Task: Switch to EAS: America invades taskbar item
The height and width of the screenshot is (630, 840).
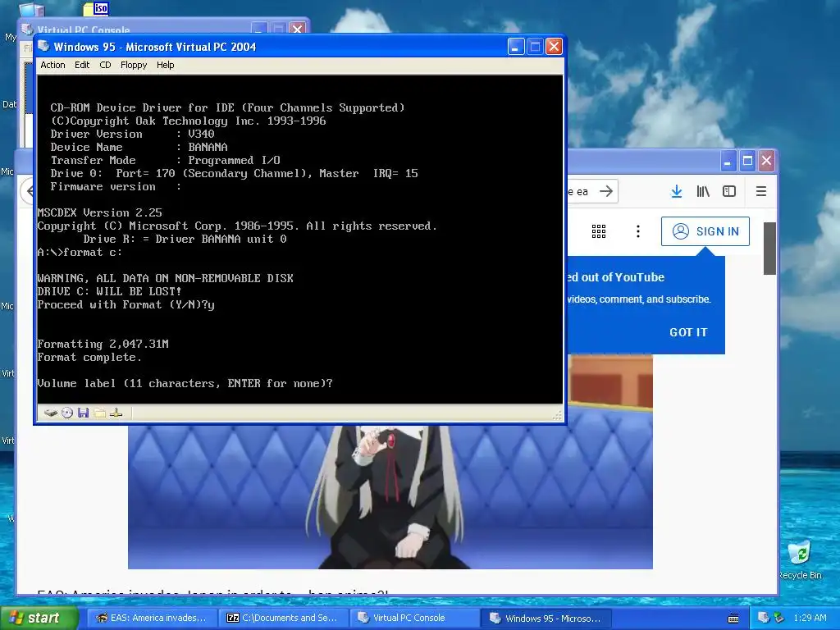Action: coord(151,618)
